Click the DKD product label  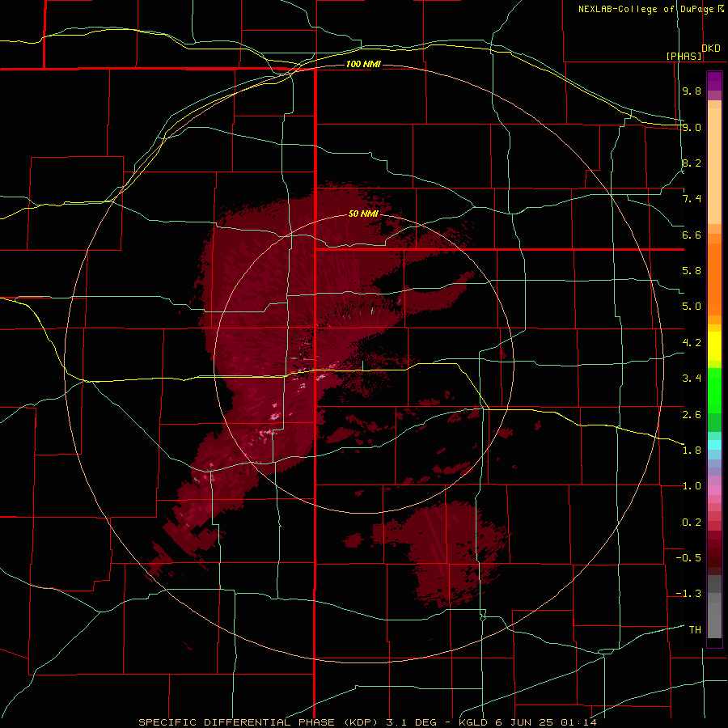[x=711, y=49]
